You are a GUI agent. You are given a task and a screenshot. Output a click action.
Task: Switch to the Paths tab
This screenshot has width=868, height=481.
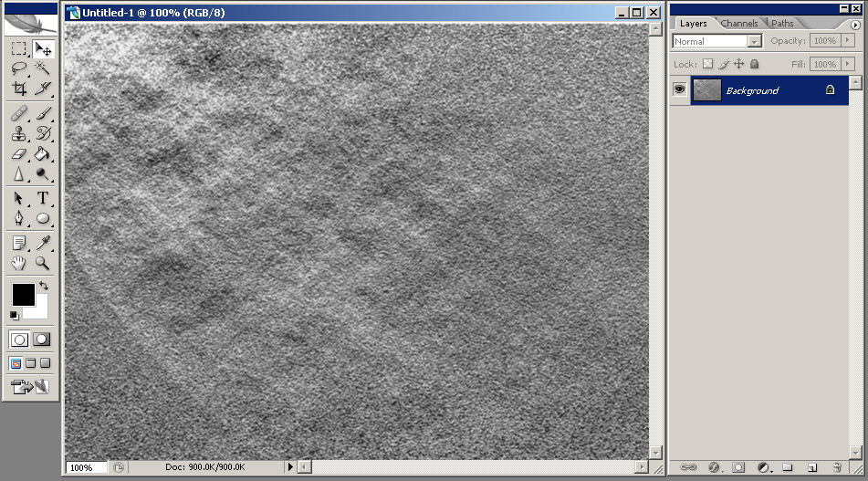click(782, 23)
